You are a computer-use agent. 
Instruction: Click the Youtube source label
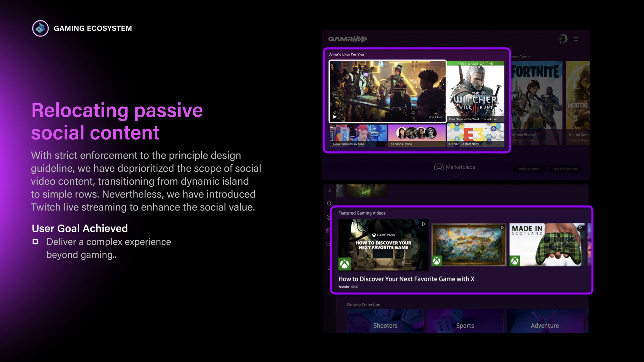343,287
